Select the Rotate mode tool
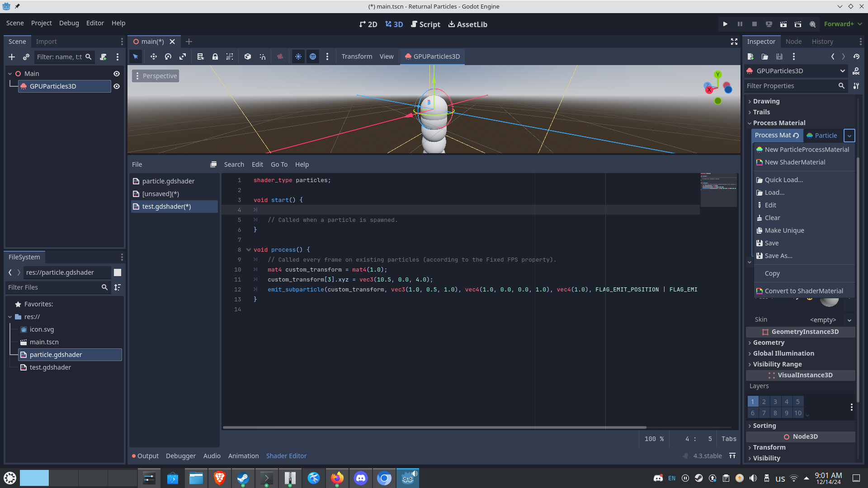This screenshot has width=868, height=488. (x=168, y=56)
